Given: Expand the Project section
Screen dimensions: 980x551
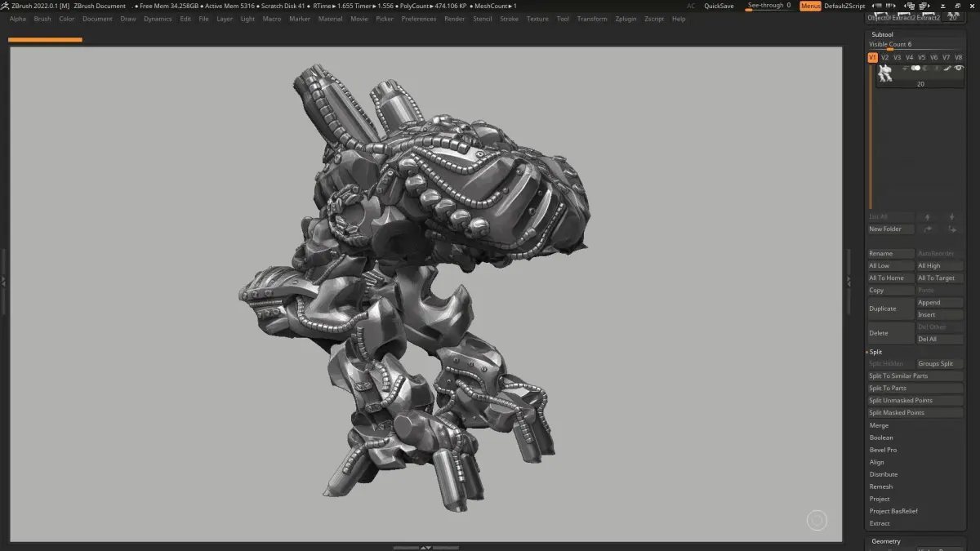Looking at the screenshot, I should (880, 499).
